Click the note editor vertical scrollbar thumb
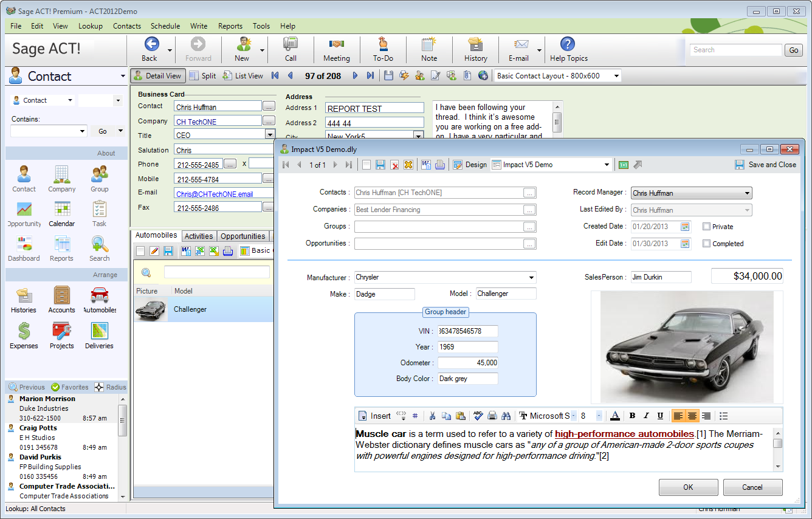Image resolution: width=812 pixels, height=519 pixels. pos(778,443)
